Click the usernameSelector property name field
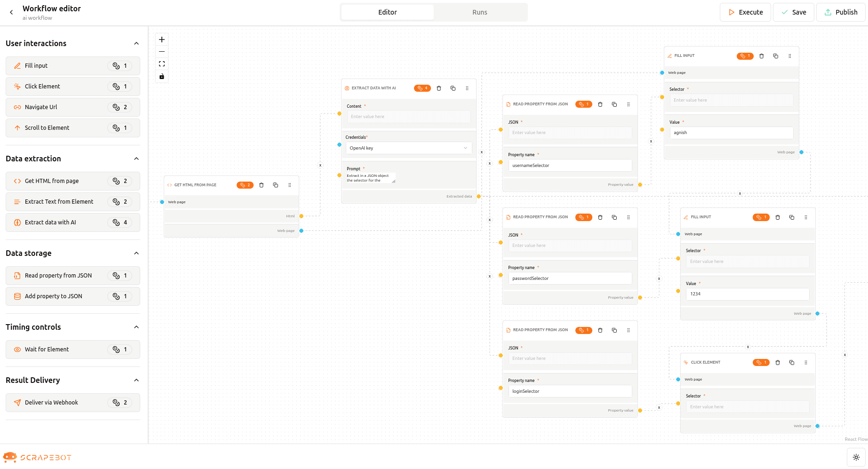This screenshot has height=469, width=868. pyautogui.click(x=570, y=166)
